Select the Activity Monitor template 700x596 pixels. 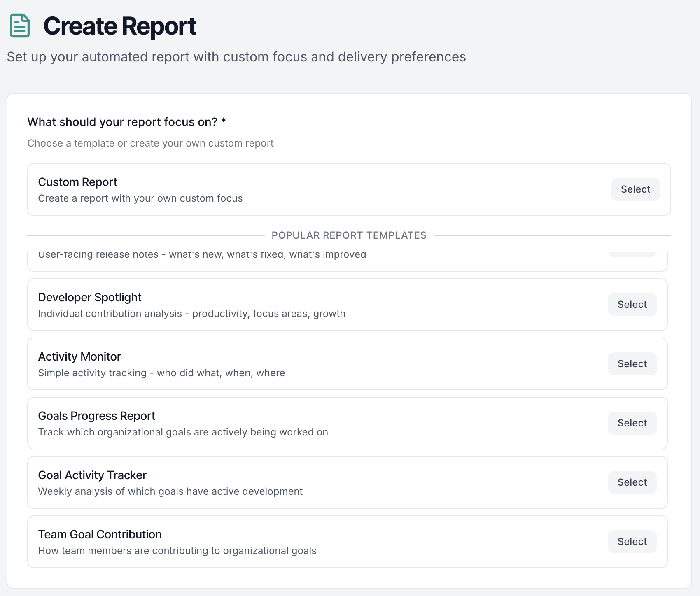point(632,363)
